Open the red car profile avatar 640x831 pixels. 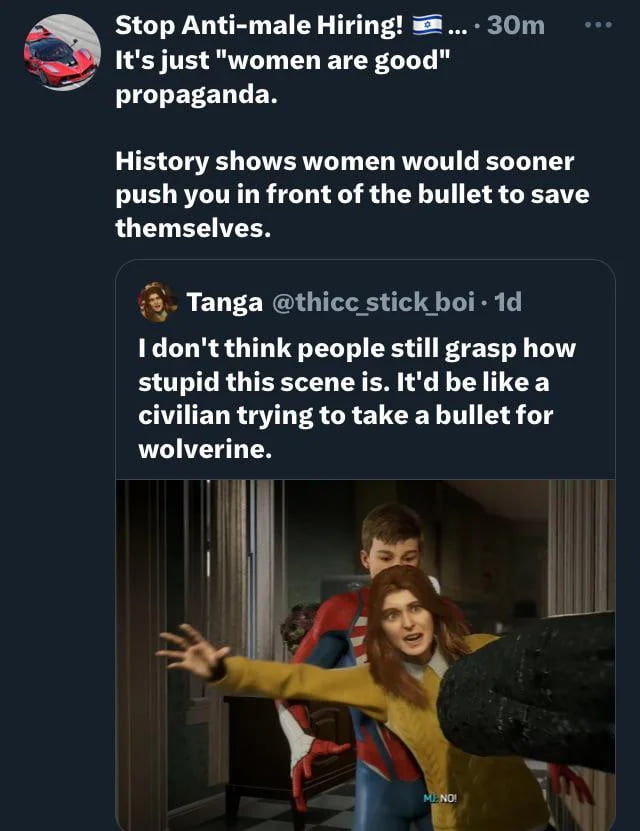[x=62, y=52]
